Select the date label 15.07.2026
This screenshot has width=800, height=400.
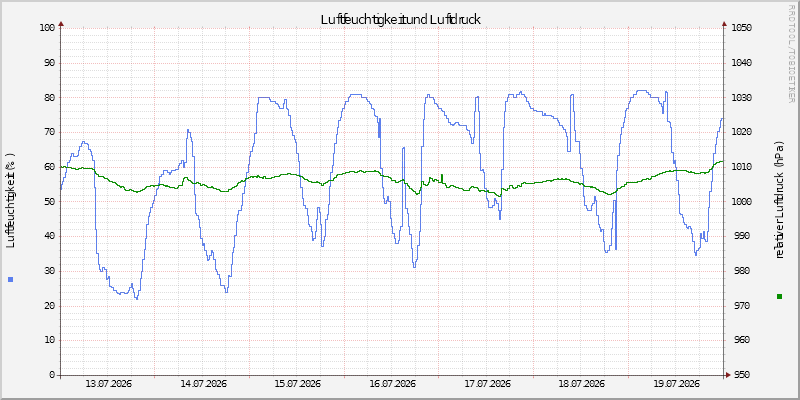click(x=297, y=384)
